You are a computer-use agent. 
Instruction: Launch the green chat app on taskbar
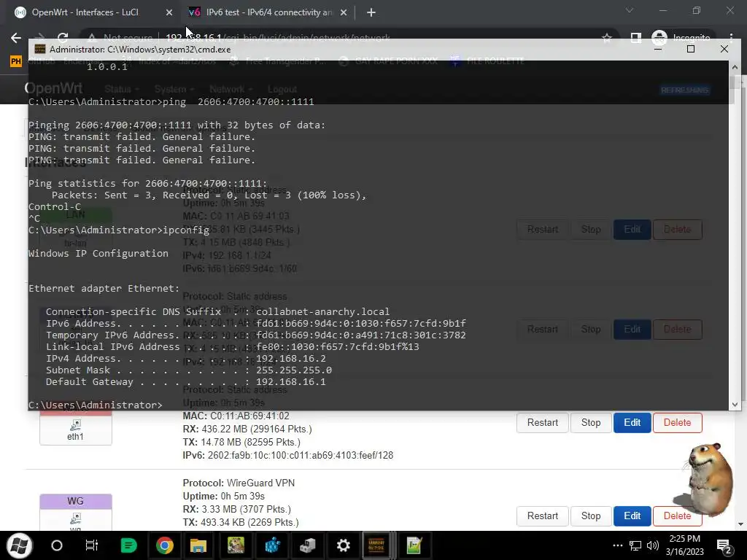tap(128, 545)
